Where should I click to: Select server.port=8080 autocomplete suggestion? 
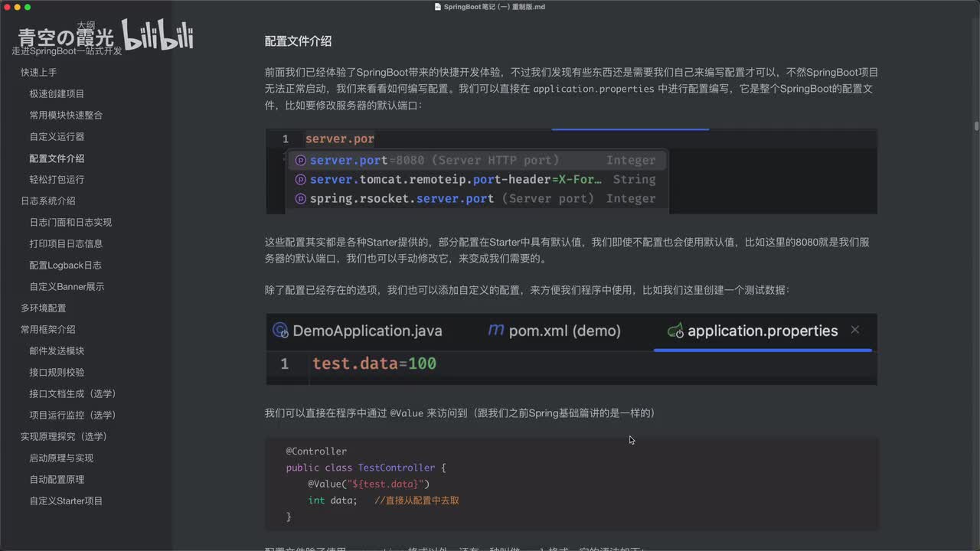point(476,160)
